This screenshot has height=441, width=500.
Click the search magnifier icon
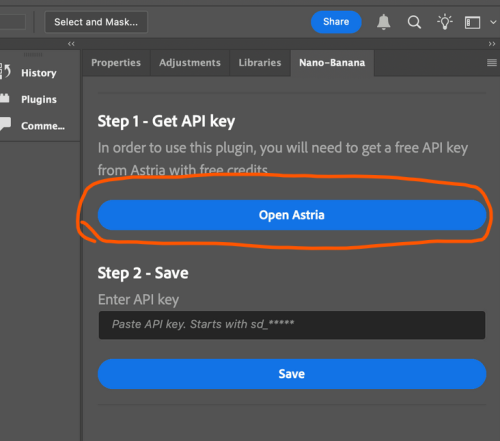[x=414, y=22]
